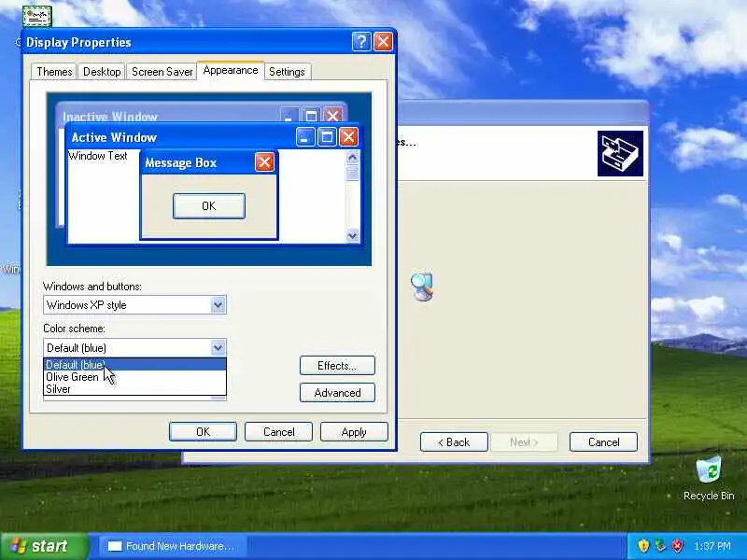
Task: Click the red security alert tray icon
Action: point(677,546)
